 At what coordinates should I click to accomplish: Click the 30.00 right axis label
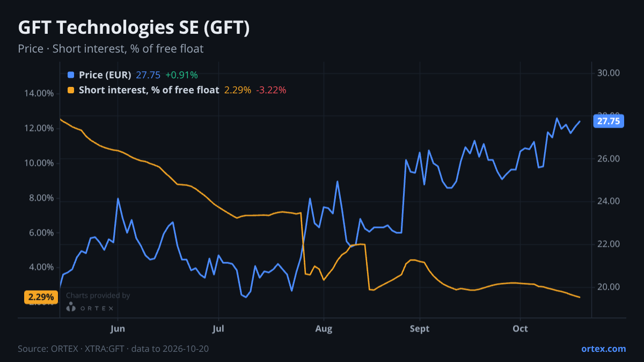pyautogui.click(x=609, y=73)
